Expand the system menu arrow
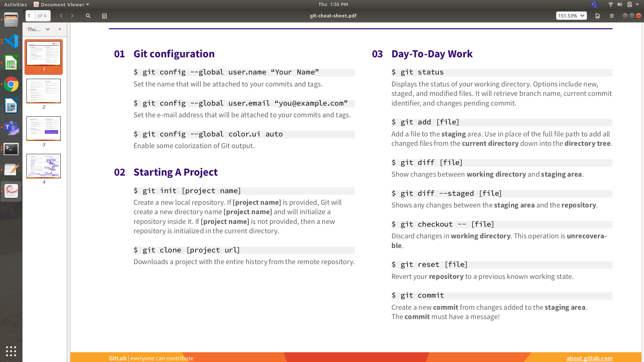This screenshot has height=362, width=644. pos(637,4)
